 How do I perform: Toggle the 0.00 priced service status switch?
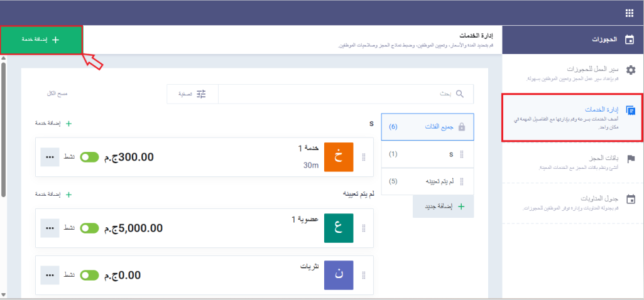point(89,275)
